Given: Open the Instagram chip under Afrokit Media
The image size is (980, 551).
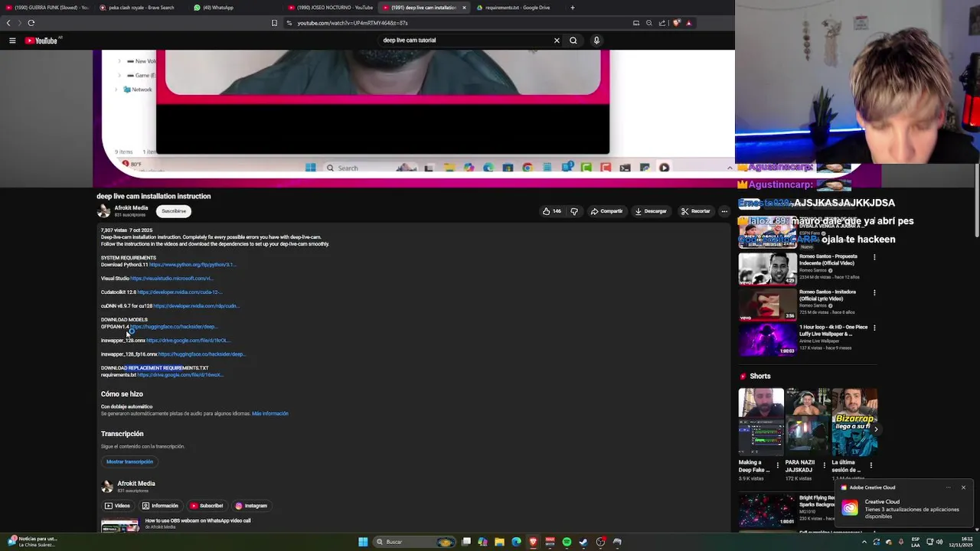Looking at the screenshot, I should coord(251,506).
